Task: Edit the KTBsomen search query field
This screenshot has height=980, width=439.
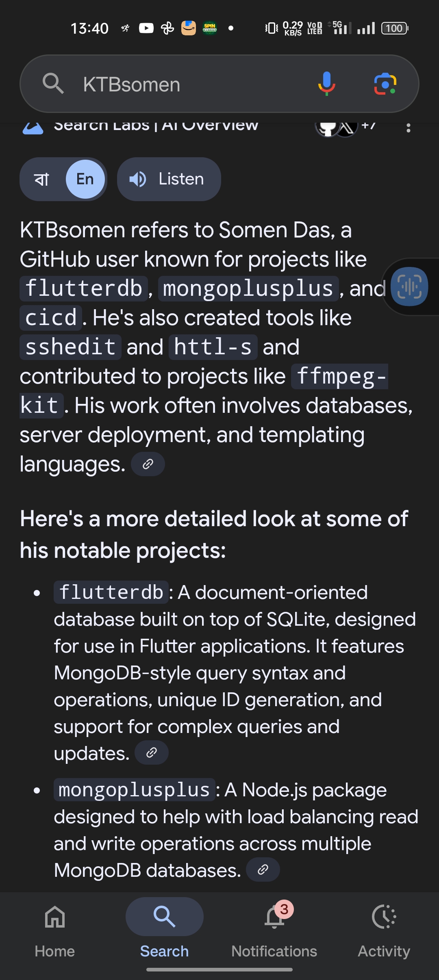Action: [183, 85]
